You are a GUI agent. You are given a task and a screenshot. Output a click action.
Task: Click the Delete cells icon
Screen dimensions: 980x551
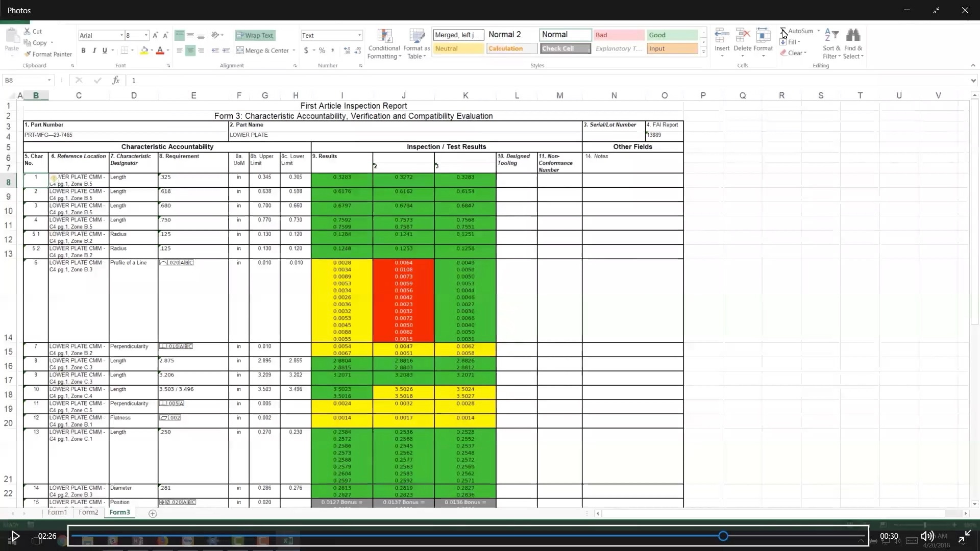[743, 37]
